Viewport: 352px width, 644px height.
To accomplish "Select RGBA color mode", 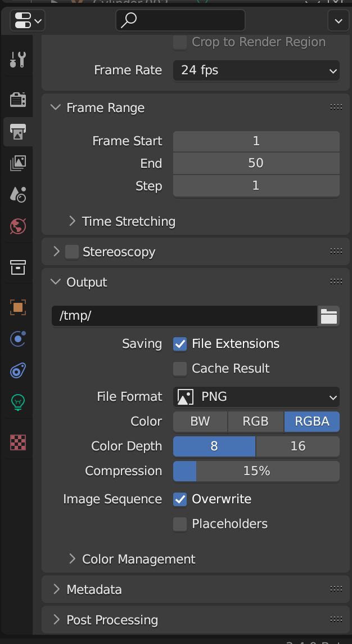I will [x=312, y=422].
